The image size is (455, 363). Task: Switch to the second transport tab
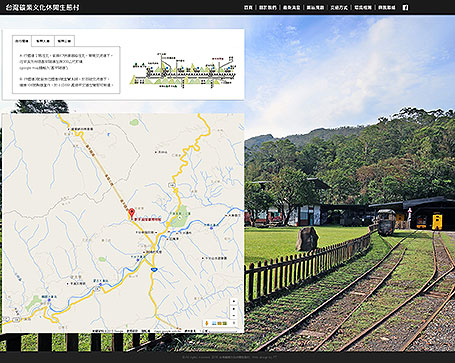43,41
